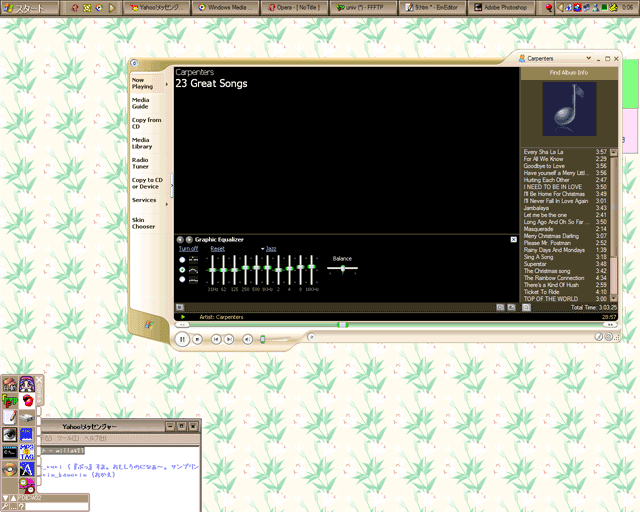This screenshot has height=512, width=640.
Task: Click the shuffle icon right of volume
Action: point(311,337)
